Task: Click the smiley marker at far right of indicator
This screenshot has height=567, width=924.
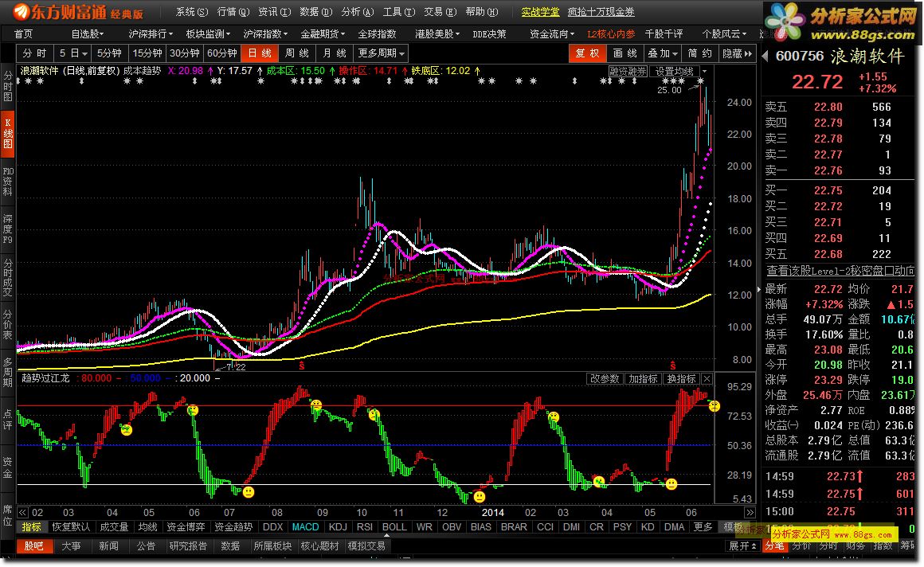Action: point(715,405)
